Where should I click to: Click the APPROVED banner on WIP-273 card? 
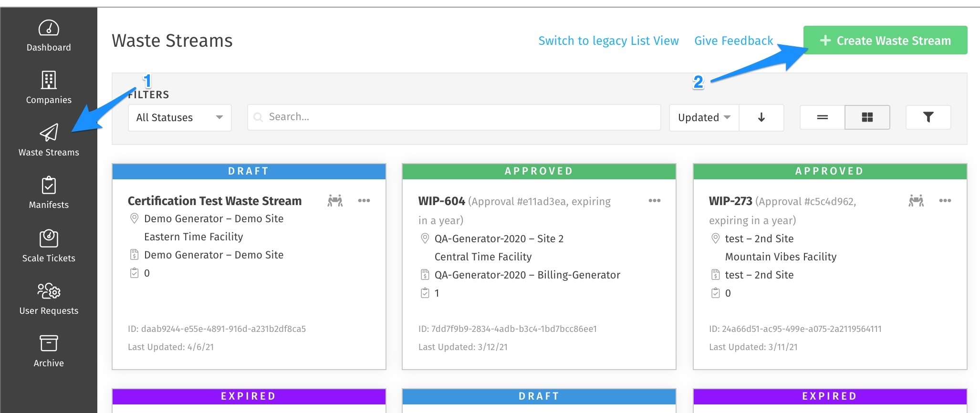coord(830,171)
